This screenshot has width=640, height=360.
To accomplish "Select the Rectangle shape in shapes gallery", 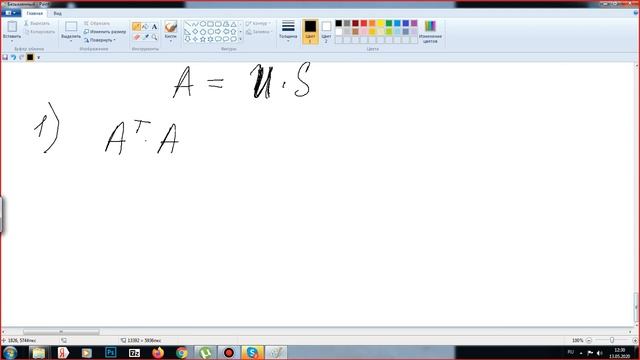I will coord(210,24).
